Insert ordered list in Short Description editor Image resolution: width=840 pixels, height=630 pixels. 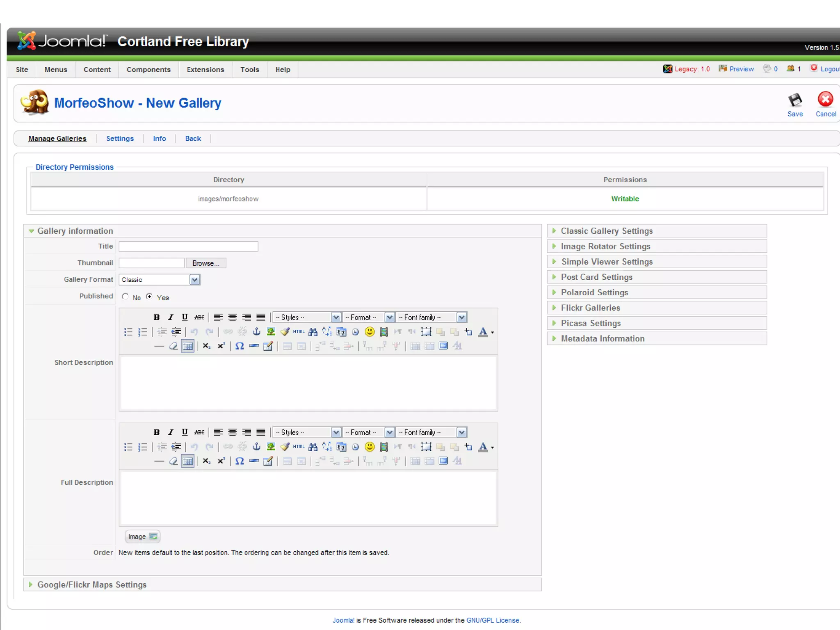point(142,331)
